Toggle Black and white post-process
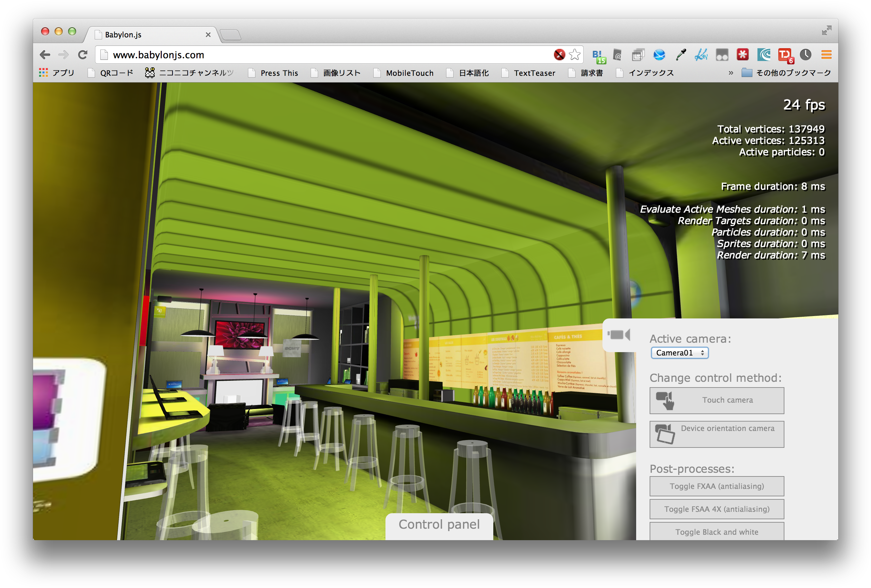The width and height of the screenshot is (871, 588). click(717, 531)
